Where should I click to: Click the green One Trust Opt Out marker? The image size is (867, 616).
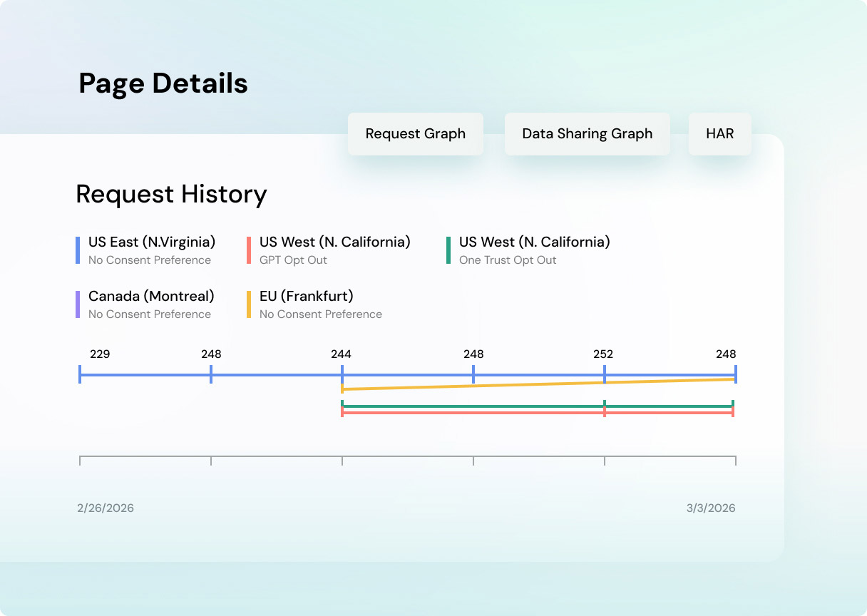tap(448, 250)
